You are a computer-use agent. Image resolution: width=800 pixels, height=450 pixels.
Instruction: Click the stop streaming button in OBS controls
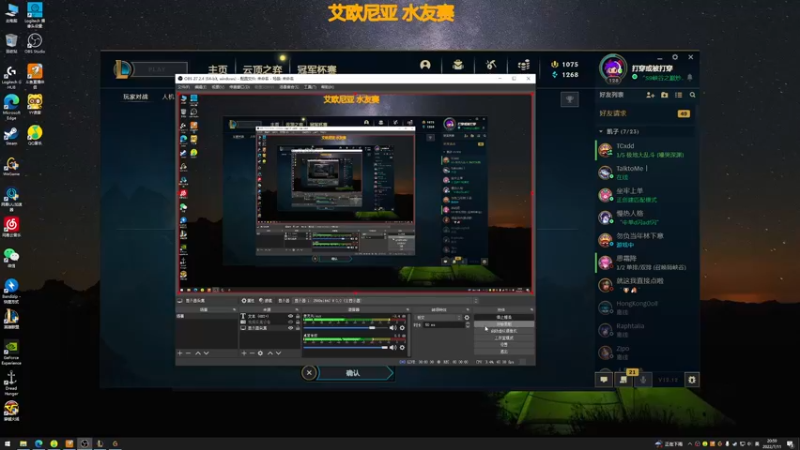pos(504,317)
